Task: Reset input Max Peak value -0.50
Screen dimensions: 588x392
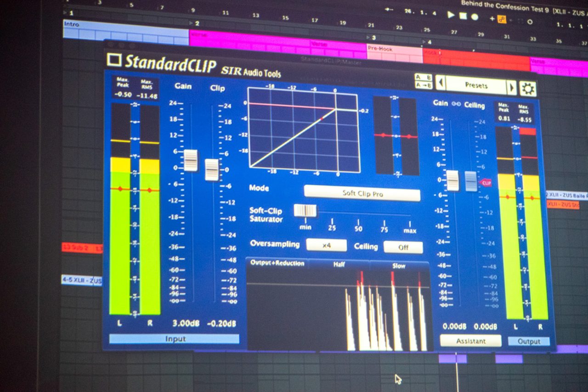Action: coord(123,95)
